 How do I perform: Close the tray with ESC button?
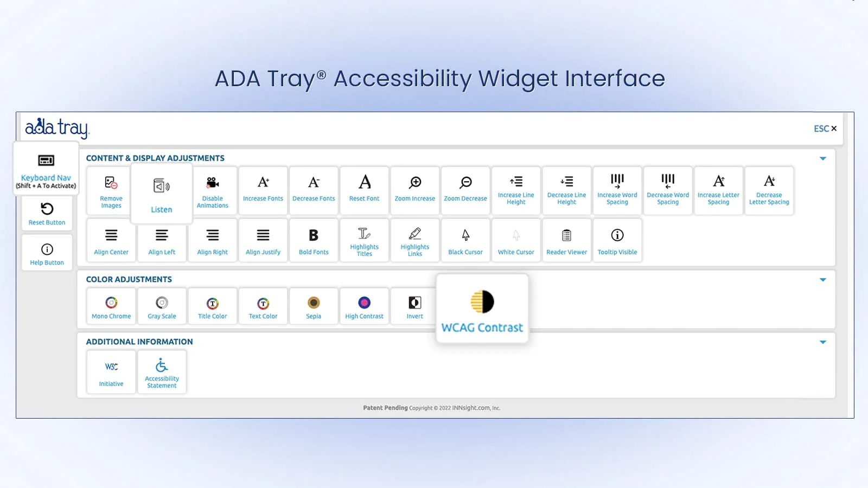pos(825,129)
